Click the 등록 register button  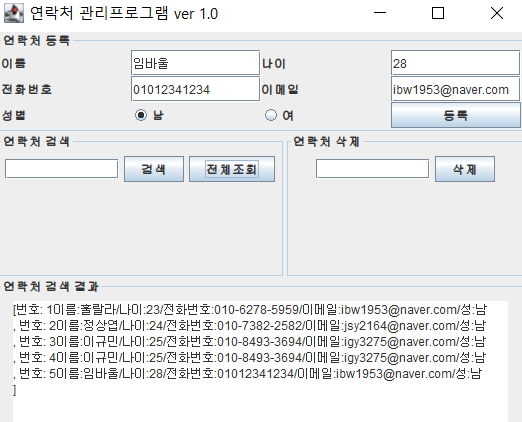[x=456, y=115]
